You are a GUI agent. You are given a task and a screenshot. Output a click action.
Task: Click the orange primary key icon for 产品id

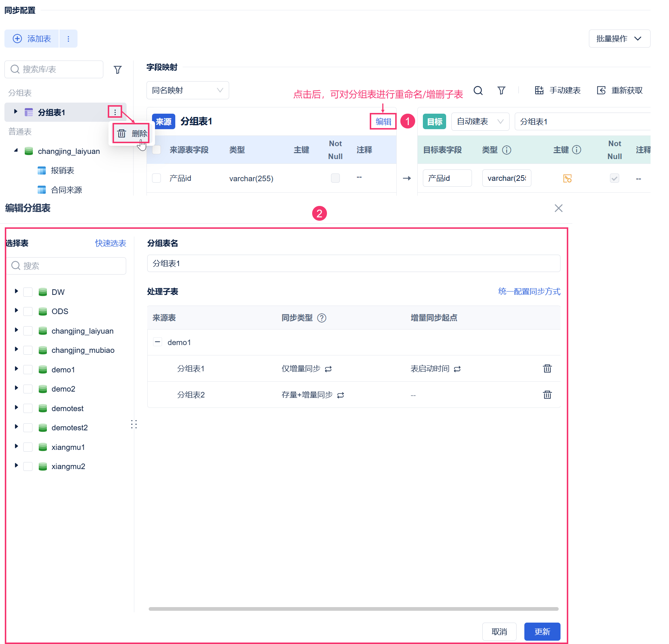click(568, 179)
